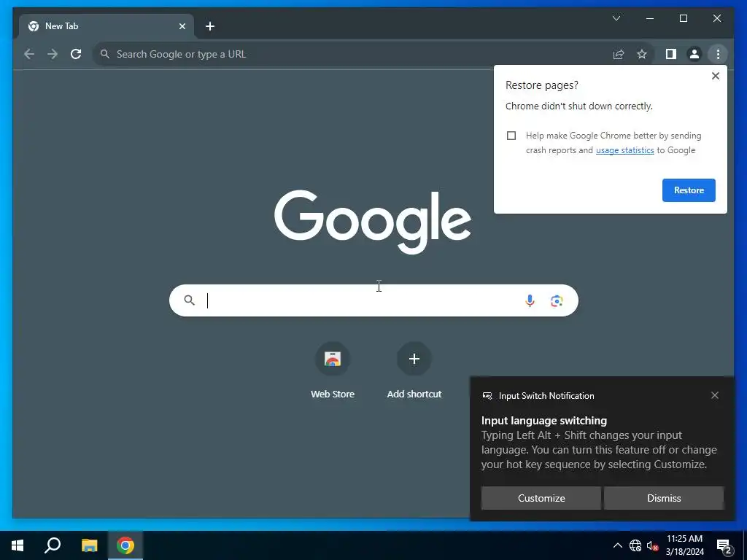Search by image with Google Lens icon
This screenshot has width=747, height=560.
point(557,300)
